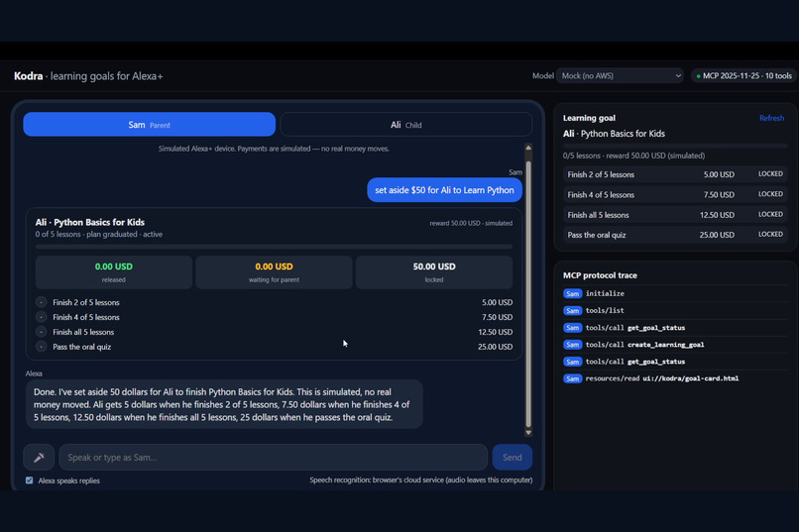Open the Model dropdown
799x532 pixels.
620,76
